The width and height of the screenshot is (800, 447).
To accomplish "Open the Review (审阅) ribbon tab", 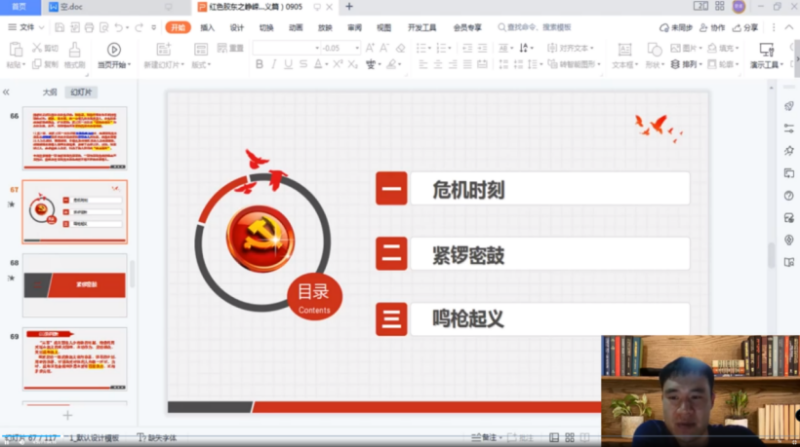I will (x=355, y=28).
